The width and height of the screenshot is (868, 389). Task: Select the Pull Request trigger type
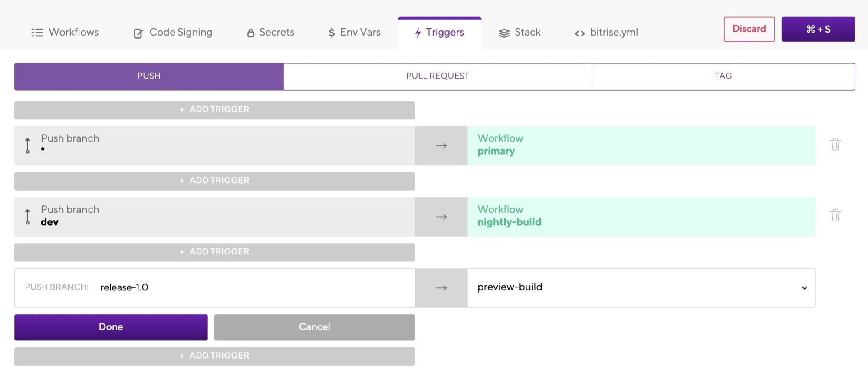point(437,76)
